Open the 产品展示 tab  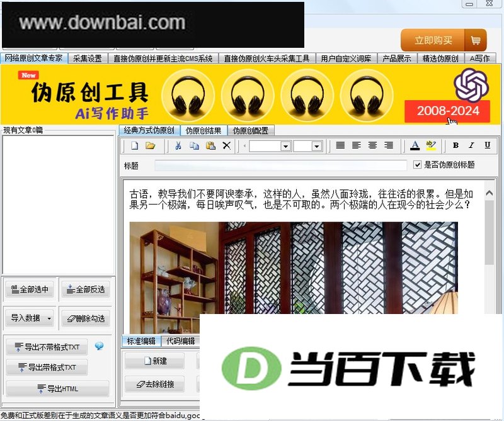tap(397, 59)
